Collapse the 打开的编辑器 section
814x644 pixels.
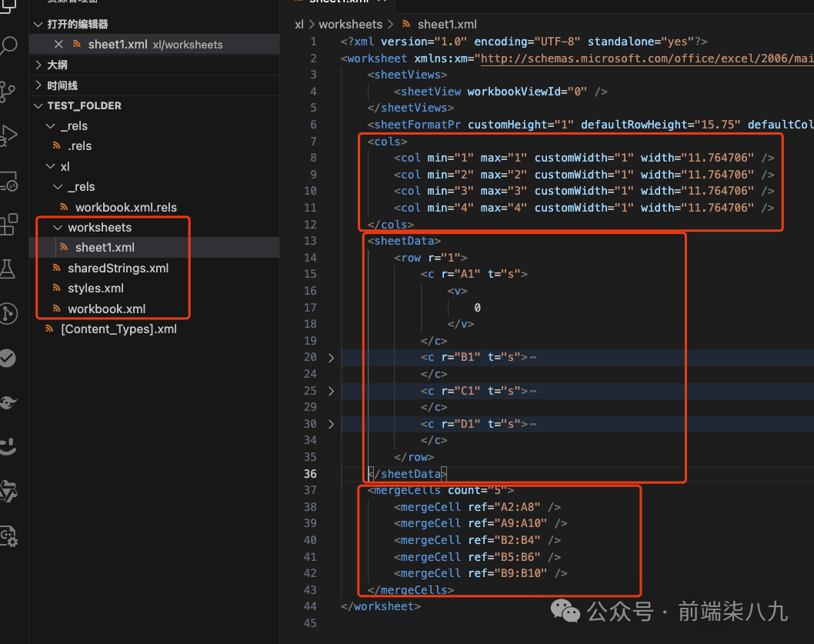(38, 25)
